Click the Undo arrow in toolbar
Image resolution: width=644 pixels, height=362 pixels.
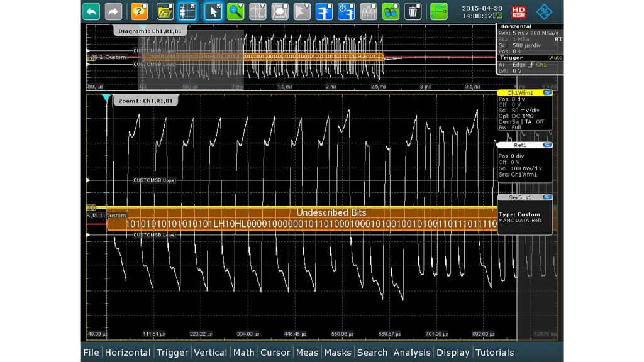point(91,11)
